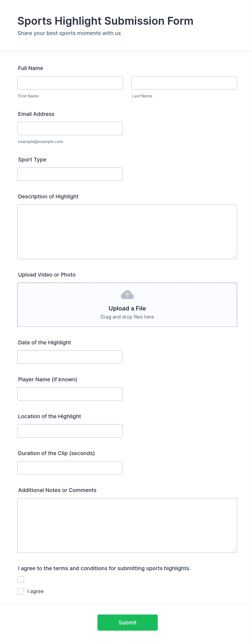Click the First Name input field
The height and width of the screenshot is (644, 252).
pos(70,83)
